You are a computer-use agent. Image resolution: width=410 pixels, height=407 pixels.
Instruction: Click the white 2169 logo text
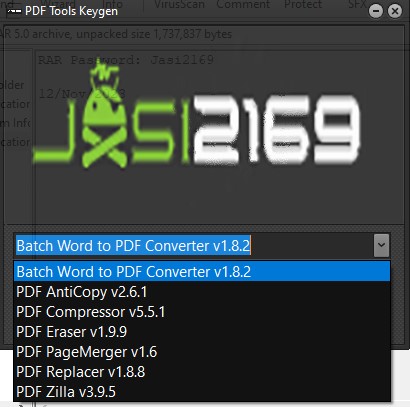pyautogui.click(x=277, y=130)
